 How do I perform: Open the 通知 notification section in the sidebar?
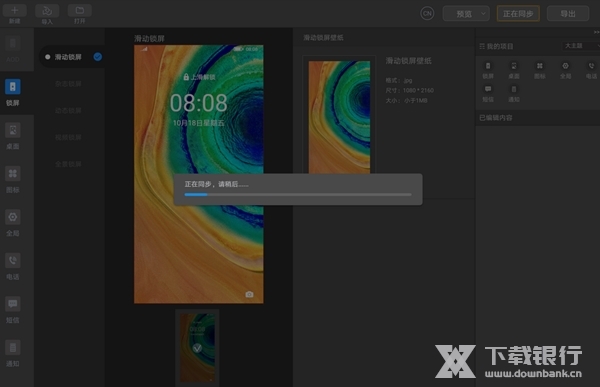13,353
